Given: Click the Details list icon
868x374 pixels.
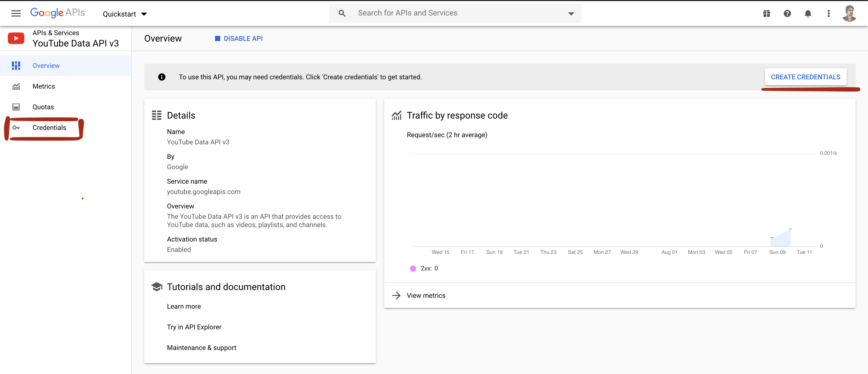Looking at the screenshot, I should (x=156, y=115).
